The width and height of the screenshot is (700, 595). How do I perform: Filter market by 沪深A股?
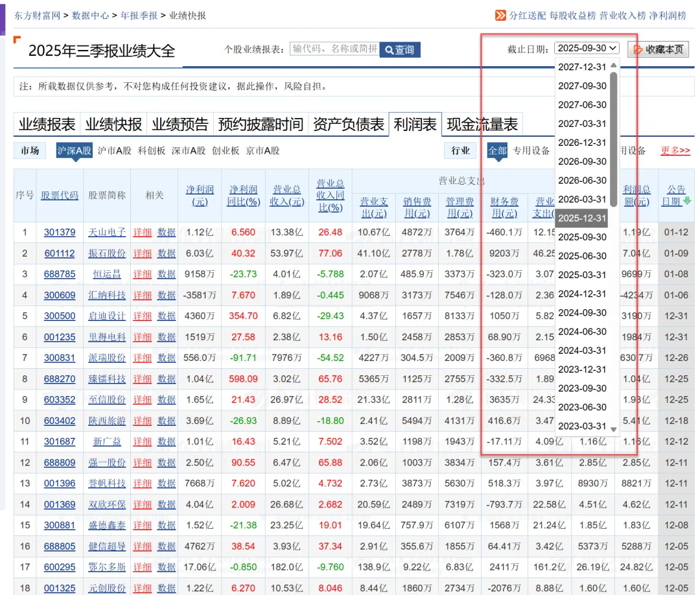74,150
